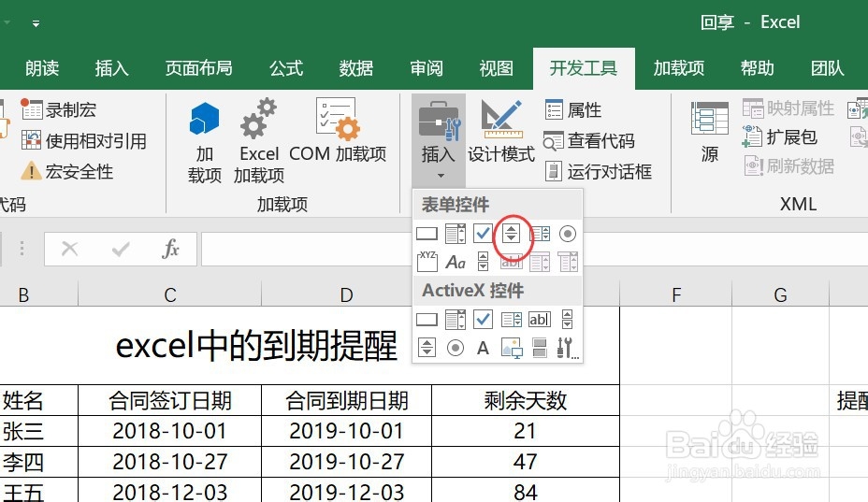Select column C header
Screen dimensions: 868x502
pos(170,294)
